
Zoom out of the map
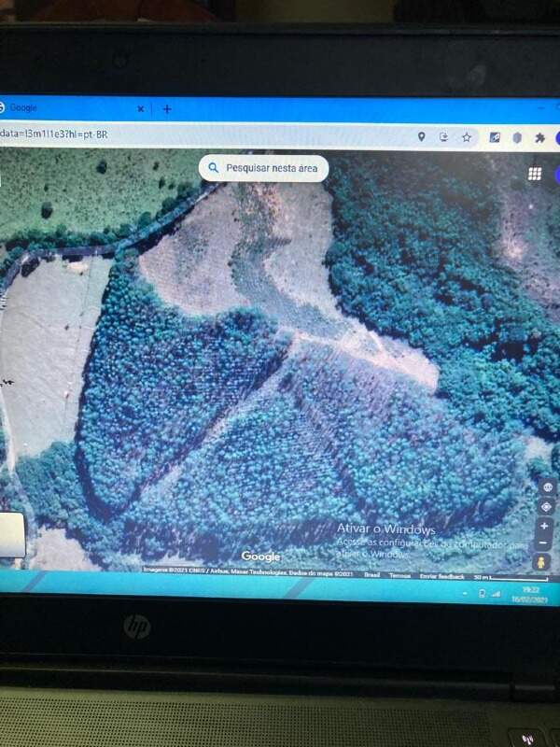(x=545, y=543)
